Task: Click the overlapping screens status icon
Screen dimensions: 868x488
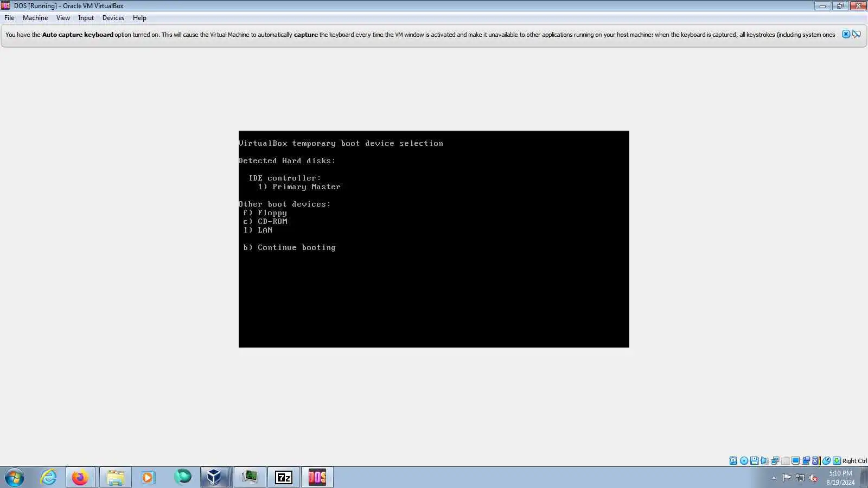Action: click(x=806, y=461)
